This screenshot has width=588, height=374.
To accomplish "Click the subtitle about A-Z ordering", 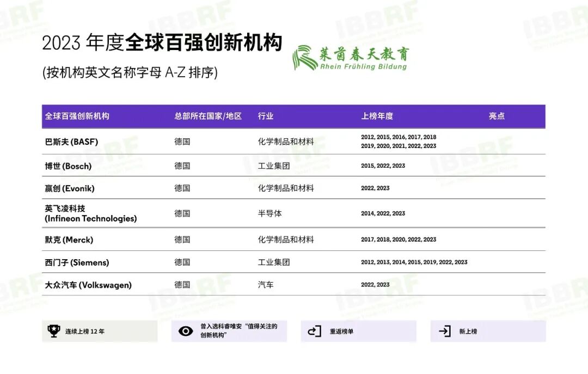I will (130, 72).
